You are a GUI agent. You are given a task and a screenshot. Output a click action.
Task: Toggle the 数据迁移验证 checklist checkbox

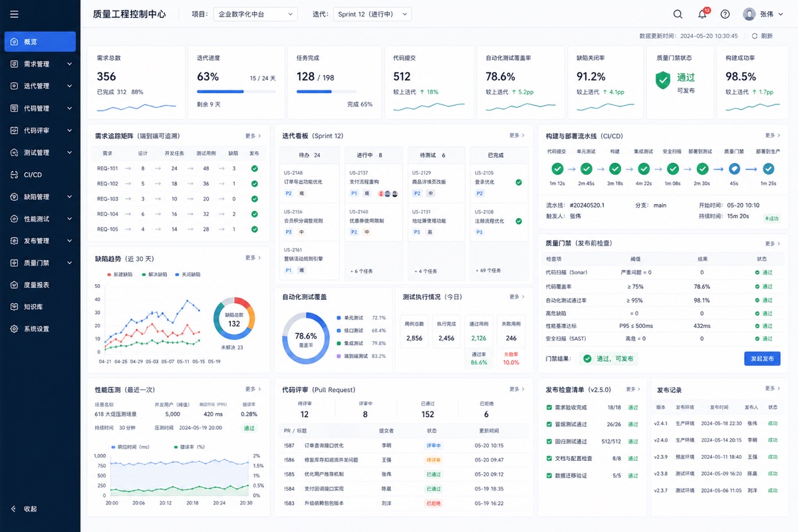point(549,475)
